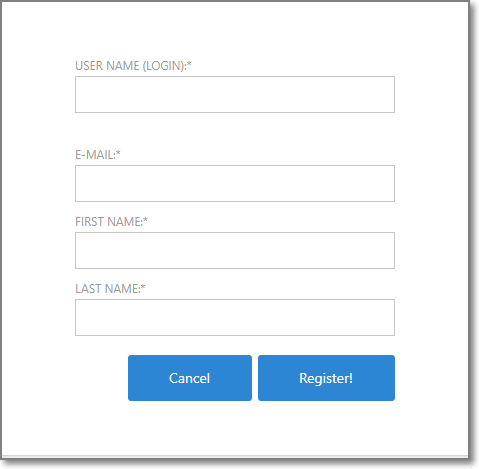Put cursor in the surname entry box
479x469 pixels.
tap(235, 317)
